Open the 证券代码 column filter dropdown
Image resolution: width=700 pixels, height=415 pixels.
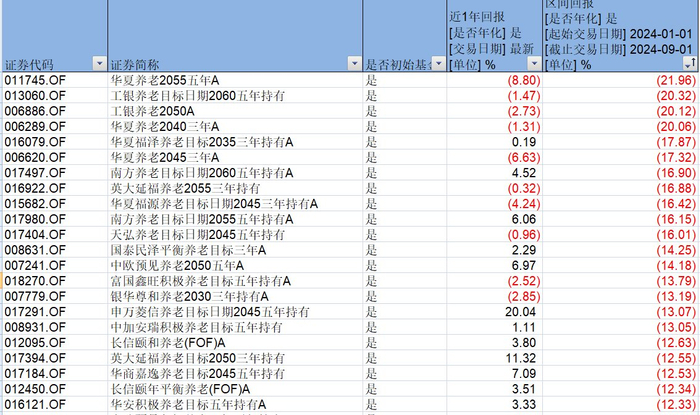click(x=100, y=63)
